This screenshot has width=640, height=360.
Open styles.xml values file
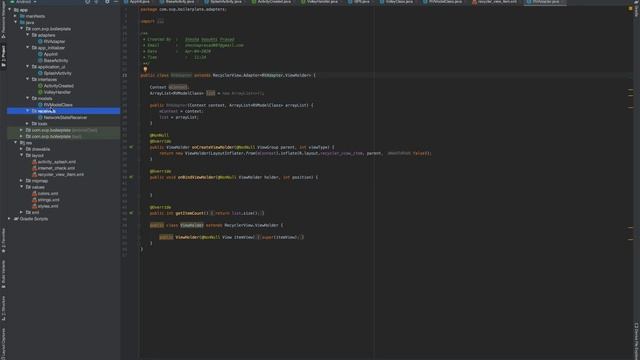click(48, 206)
